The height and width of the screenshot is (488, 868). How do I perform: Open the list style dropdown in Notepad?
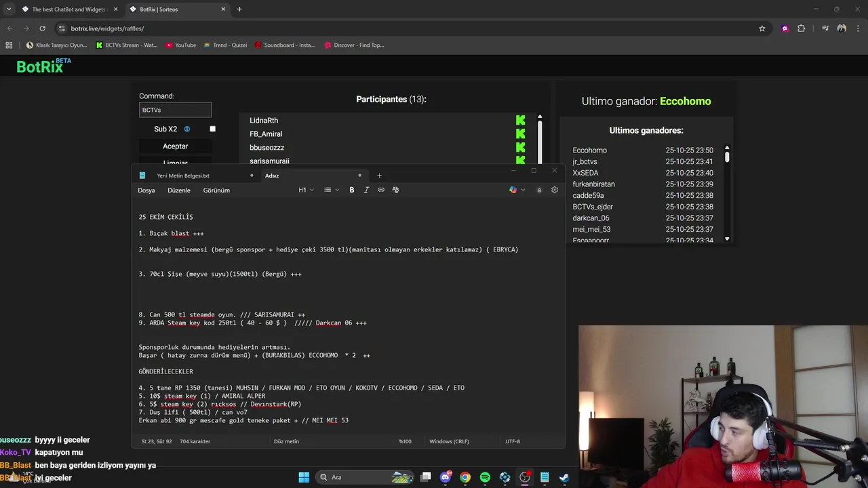click(332, 190)
